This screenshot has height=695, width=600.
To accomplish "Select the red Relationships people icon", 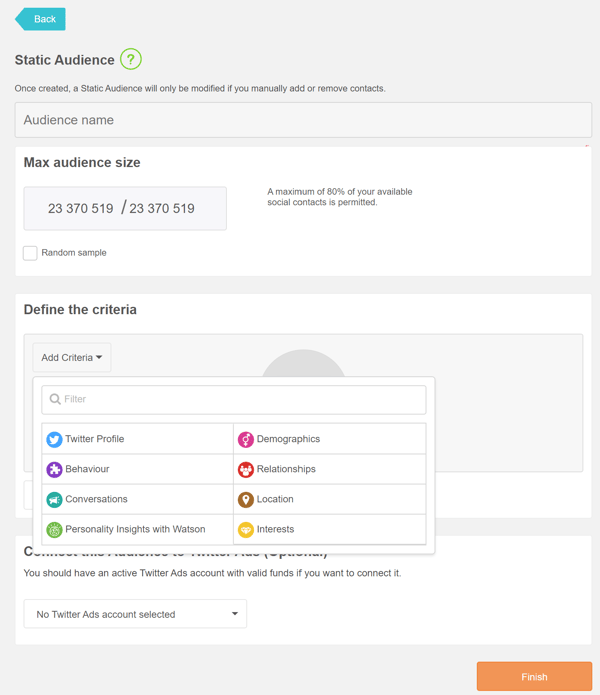I will tap(245, 469).
